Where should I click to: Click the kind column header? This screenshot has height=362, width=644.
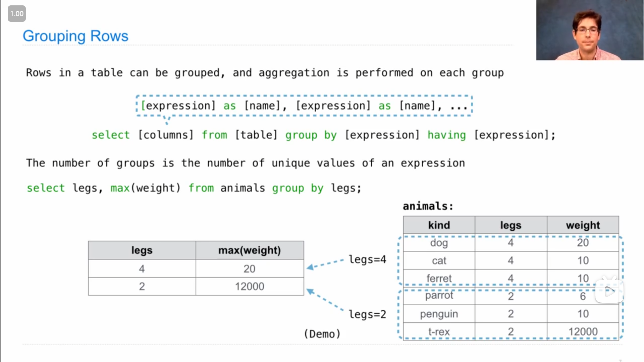(439, 225)
